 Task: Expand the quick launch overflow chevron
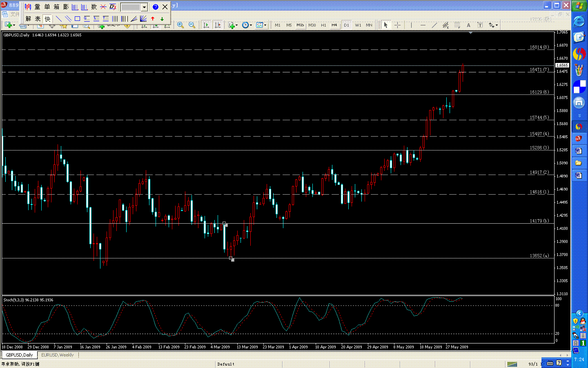point(579,116)
